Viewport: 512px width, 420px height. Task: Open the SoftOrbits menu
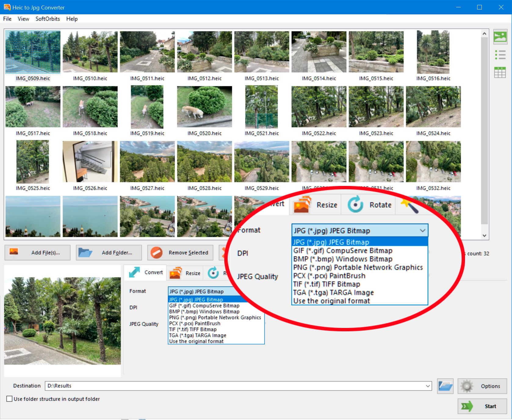point(47,19)
